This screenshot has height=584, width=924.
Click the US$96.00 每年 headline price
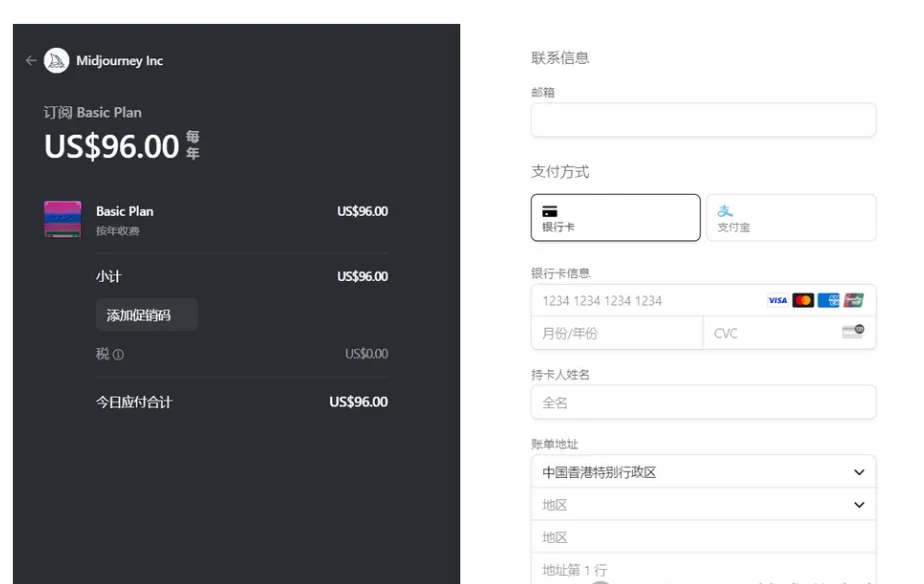(x=122, y=146)
